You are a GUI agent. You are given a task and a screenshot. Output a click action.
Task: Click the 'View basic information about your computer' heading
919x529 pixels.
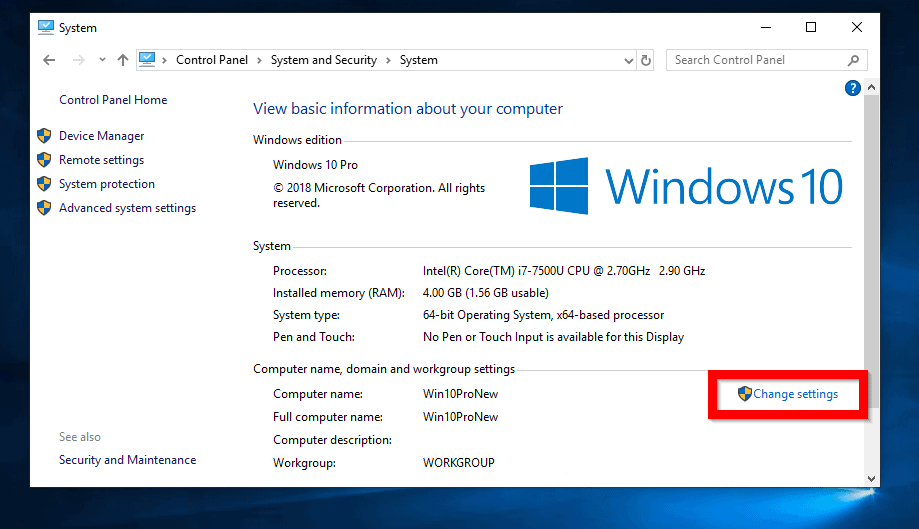pos(408,109)
